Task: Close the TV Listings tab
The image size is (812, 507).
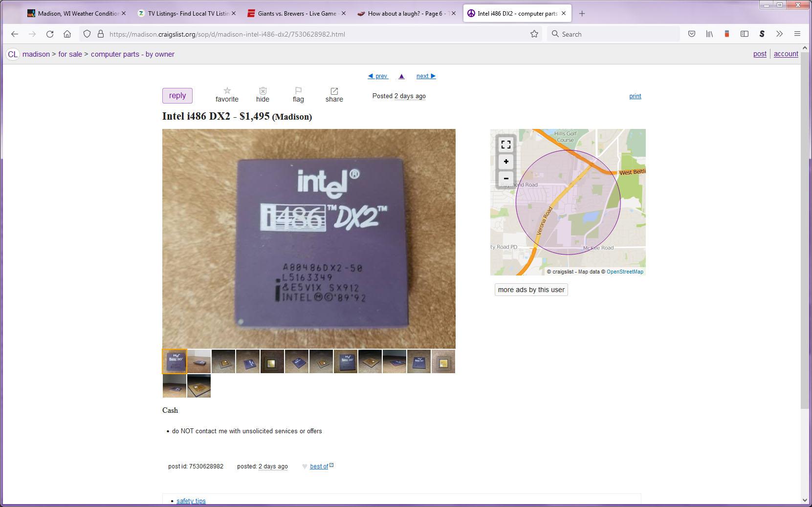Action: click(234, 14)
